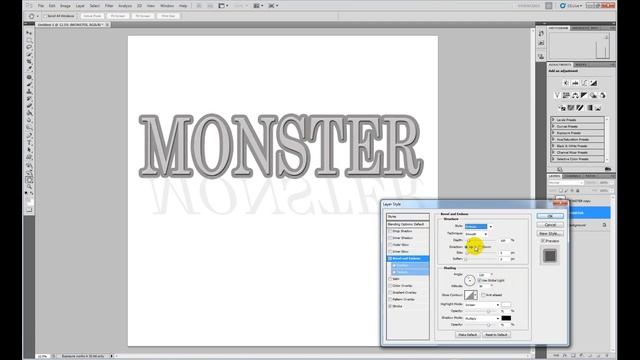
Task: Select the Hand tool in toolbox
Action: tap(29, 179)
